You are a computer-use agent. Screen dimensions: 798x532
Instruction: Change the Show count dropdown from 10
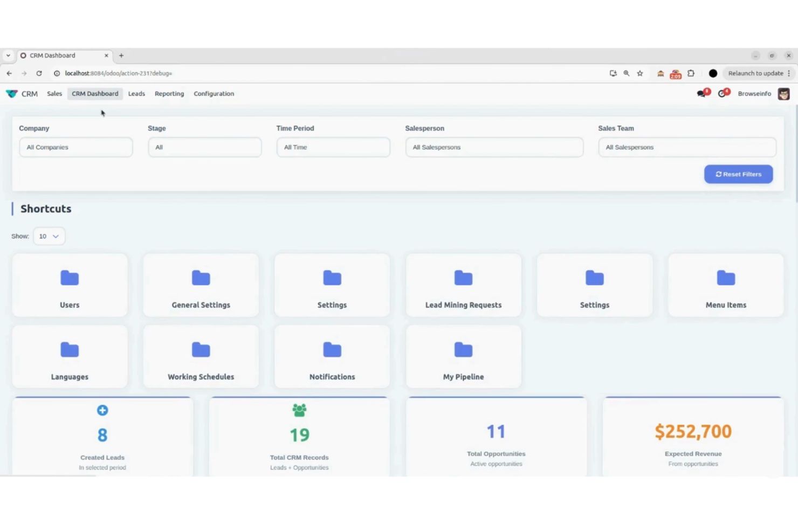[49, 236]
